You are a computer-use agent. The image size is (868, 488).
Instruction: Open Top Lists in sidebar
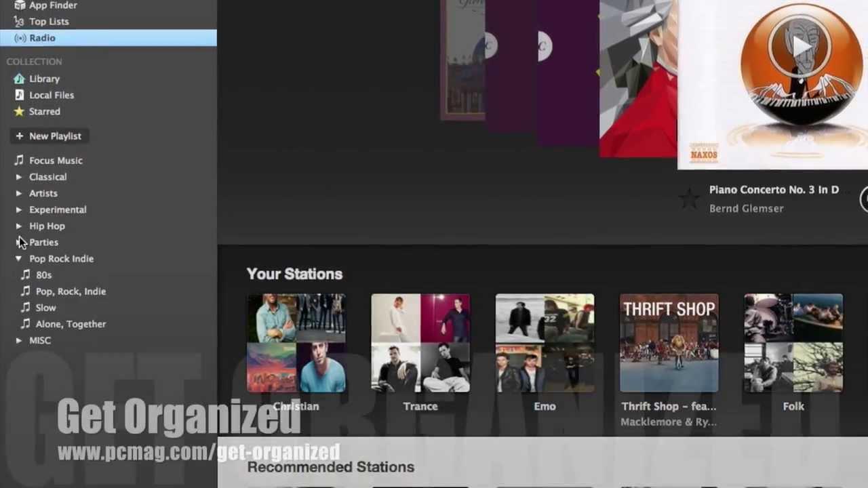[x=49, y=22]
